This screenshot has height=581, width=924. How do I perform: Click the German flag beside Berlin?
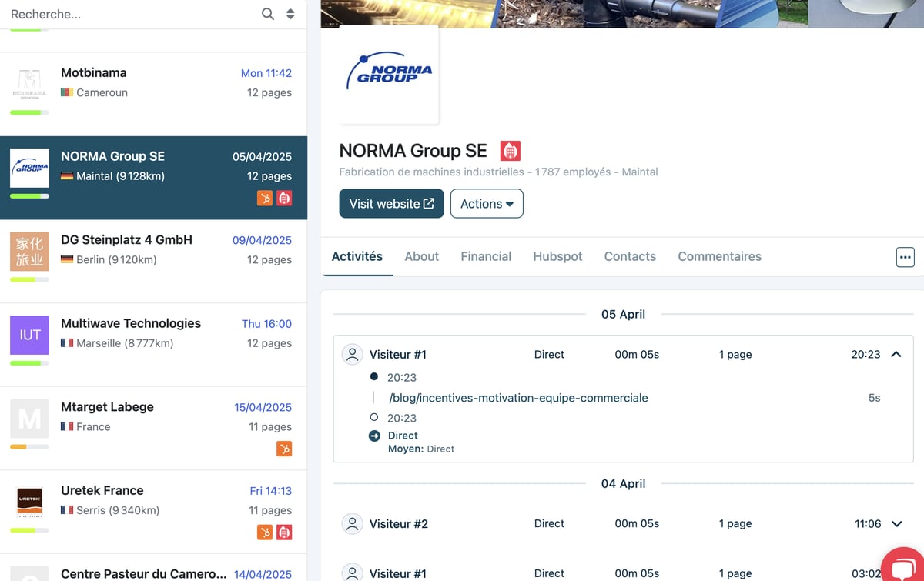tap(67, 259)
